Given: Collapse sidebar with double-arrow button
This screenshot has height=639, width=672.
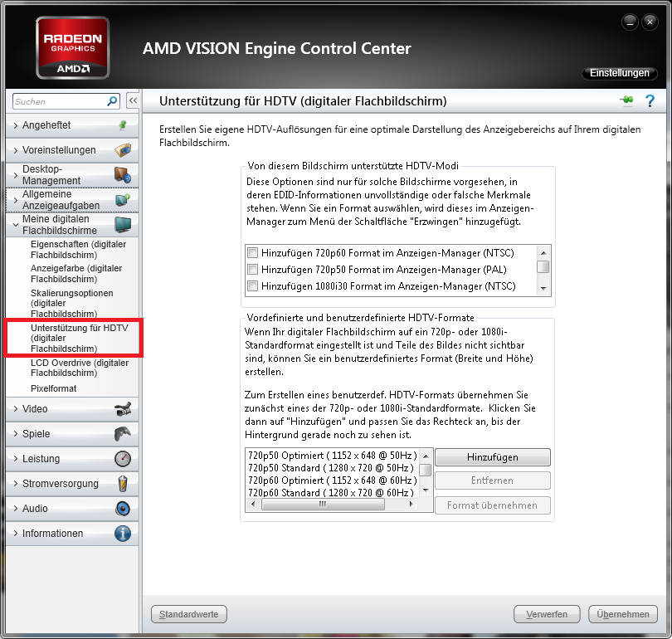Looking at the screenshot, I should pyautogui.click(x=133, y=100).
